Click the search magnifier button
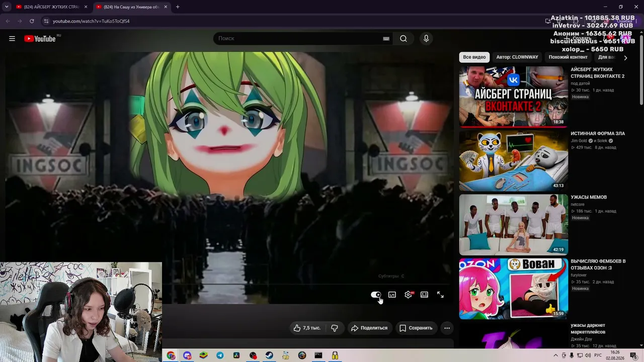This screenshot has height=362, width=644. (x=404, y=39)
